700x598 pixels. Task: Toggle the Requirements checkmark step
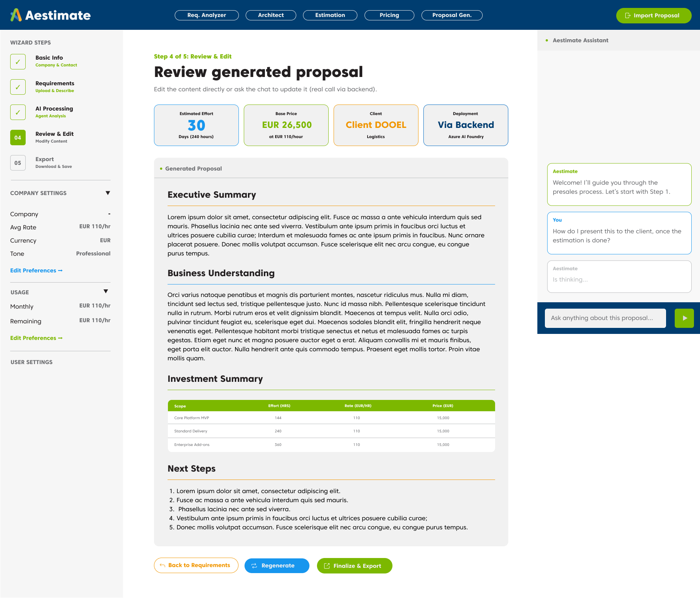click(x=18, y=87)
